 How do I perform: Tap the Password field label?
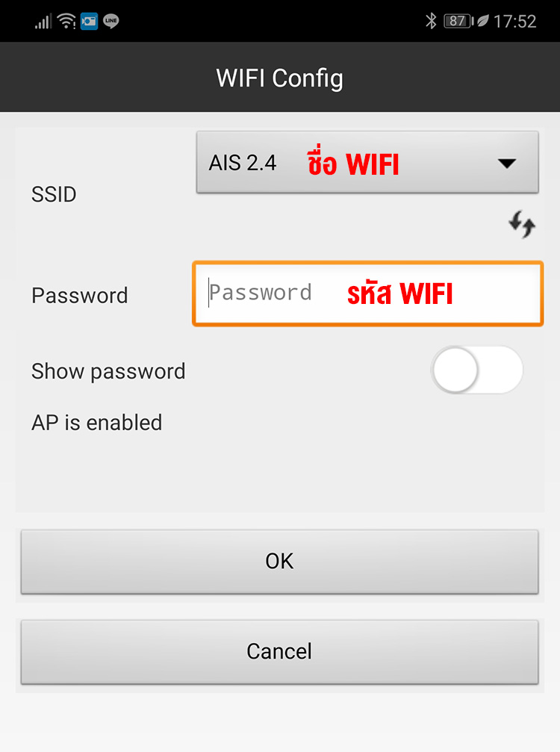pos(80,295)
